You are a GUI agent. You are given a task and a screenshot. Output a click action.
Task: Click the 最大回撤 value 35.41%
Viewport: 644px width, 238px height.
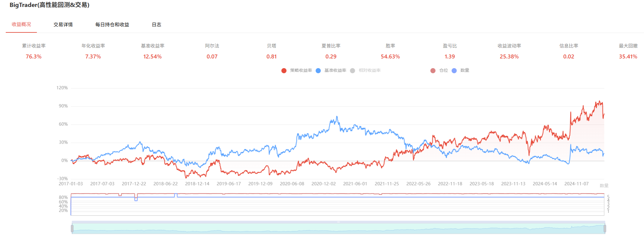(x=628, y=57)
